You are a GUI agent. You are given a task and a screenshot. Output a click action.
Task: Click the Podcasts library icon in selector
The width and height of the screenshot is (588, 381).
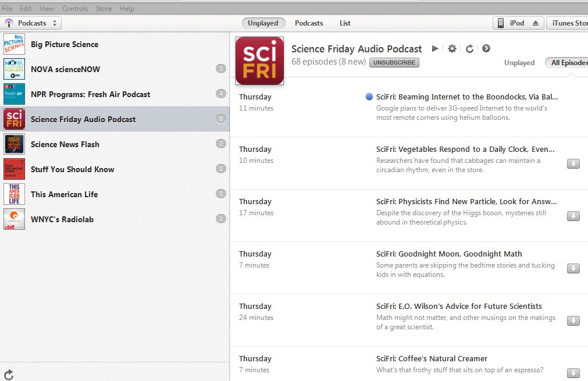(9, 23)
